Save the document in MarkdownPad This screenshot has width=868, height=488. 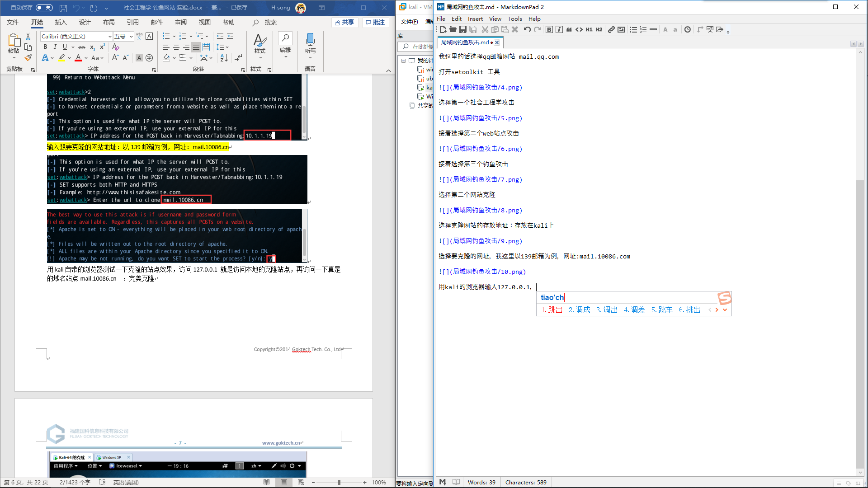point(463,29)
